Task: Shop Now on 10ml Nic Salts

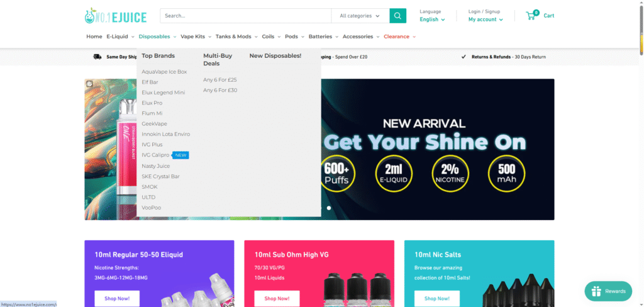Action: point(436,298)
